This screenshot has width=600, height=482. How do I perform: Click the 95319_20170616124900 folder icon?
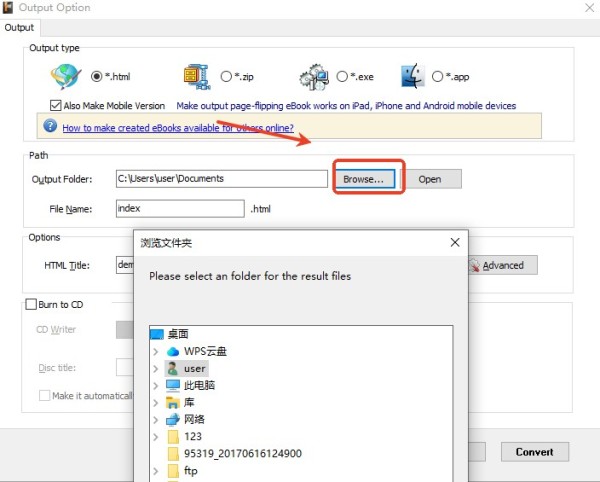click(x=173, y=454)
